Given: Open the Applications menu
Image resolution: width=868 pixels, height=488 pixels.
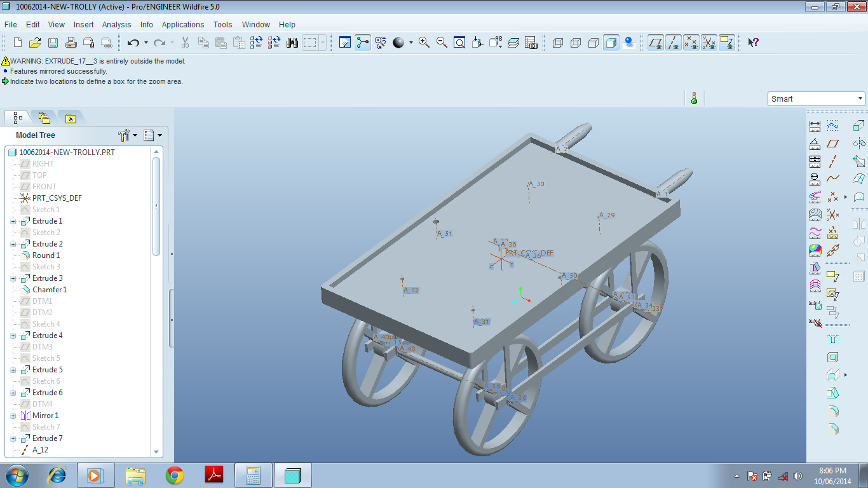Looking at the screenshot, I should tap(183, 24).
